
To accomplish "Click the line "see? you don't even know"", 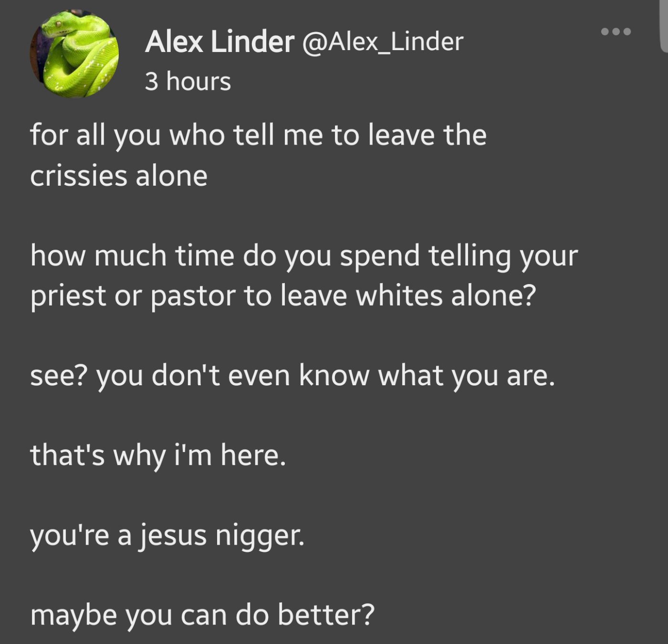I will coord(292,376).
